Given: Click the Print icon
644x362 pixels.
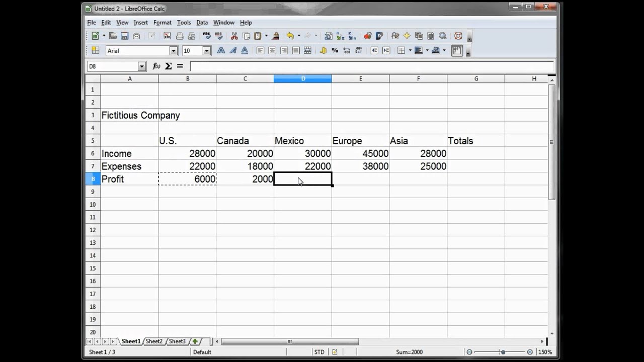Looking at the screenshot, I should pyautogui.click(x=180, y=36).
